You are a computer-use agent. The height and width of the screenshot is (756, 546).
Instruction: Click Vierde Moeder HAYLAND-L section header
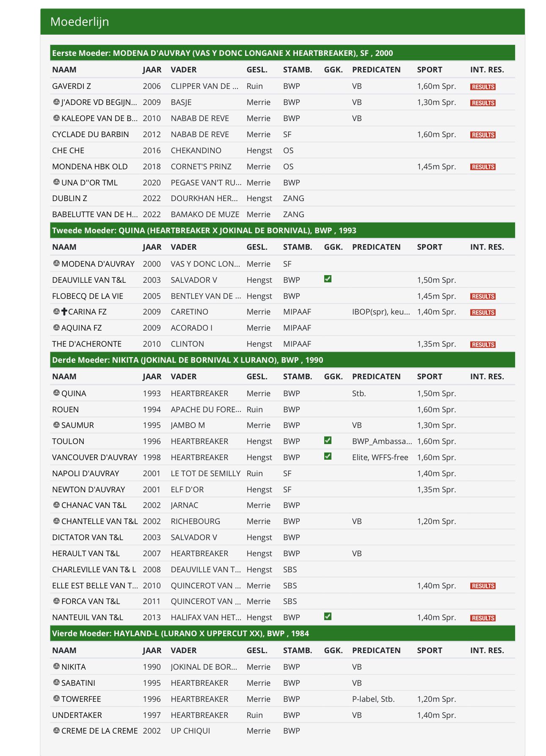(x=282, y=633)
